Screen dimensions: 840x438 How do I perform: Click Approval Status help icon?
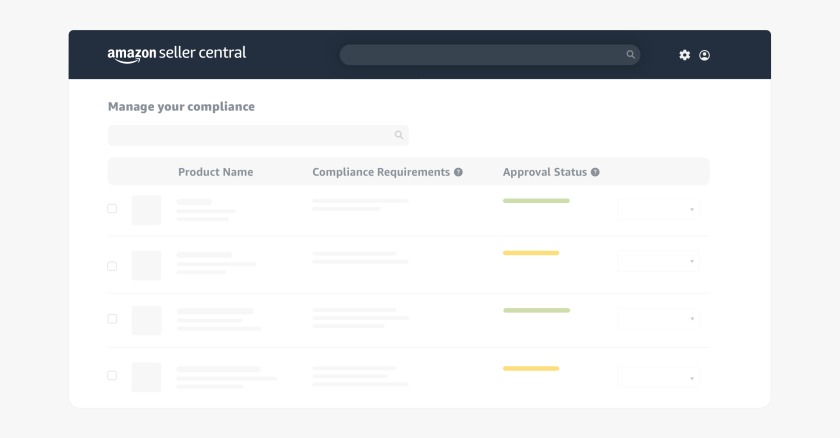(595, 172)
